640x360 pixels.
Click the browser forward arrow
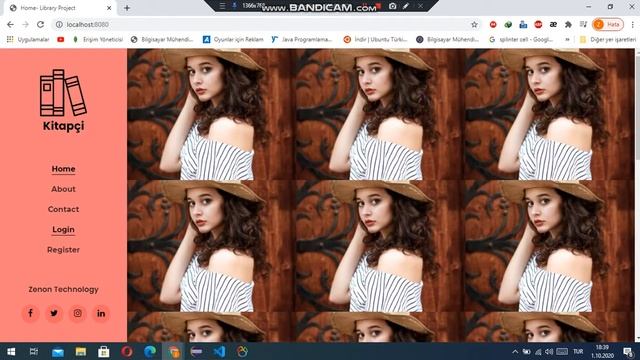click(25, 24)
